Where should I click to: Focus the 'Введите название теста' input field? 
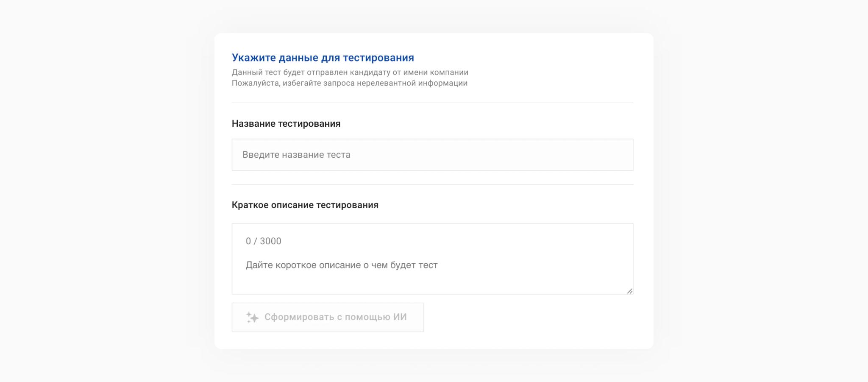[432, 155]
